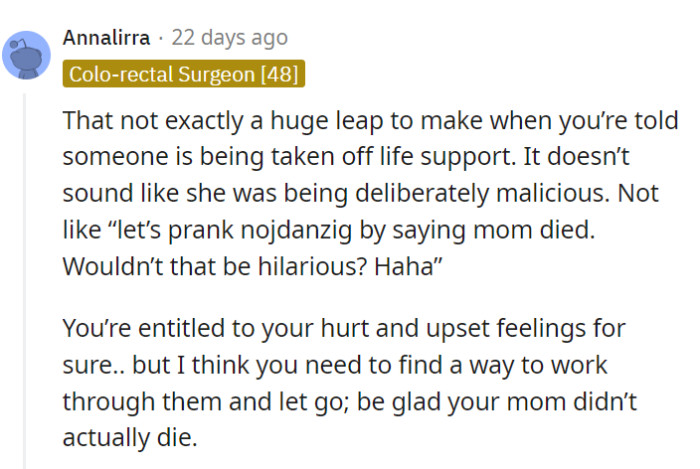Viewport: 700px width, 469px height.
Task: Click the "22 days ago" timestamp
Action: click(x=229, y=38)
